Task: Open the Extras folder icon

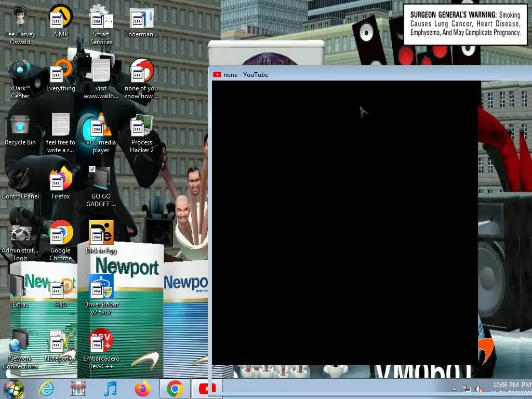Action: [20, 291]
